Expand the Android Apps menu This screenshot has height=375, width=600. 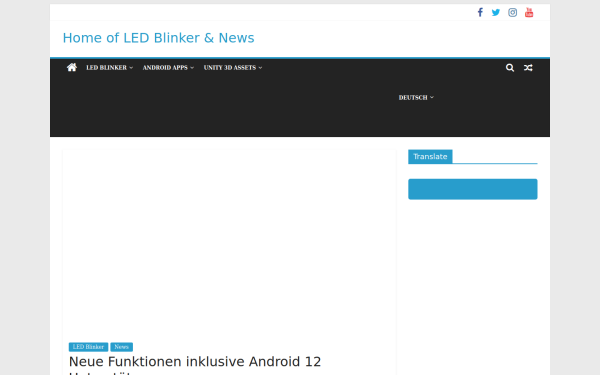168,68
